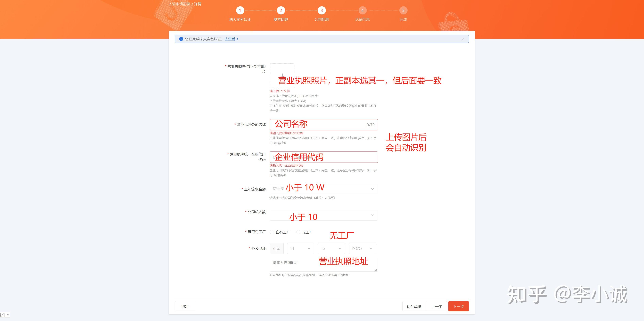Screen dimensions: 644x321
Task: Close the real-name verification notice banner
Action: tap(463, 39)
